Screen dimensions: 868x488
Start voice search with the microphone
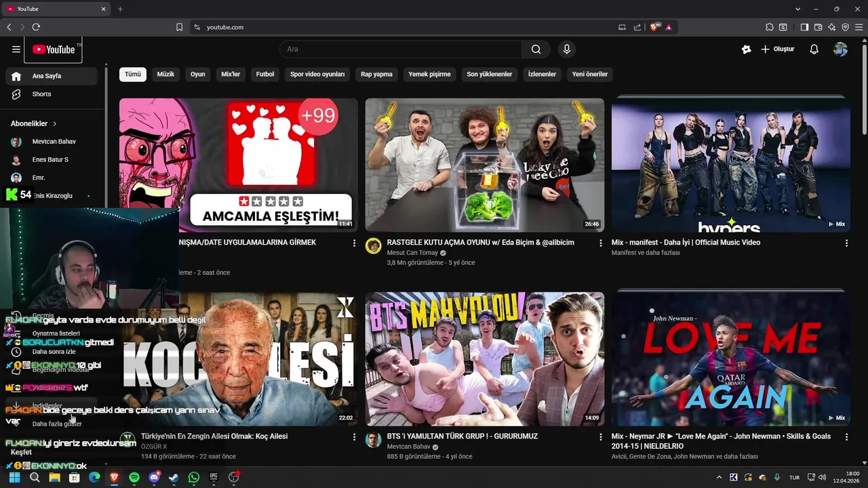567,49
